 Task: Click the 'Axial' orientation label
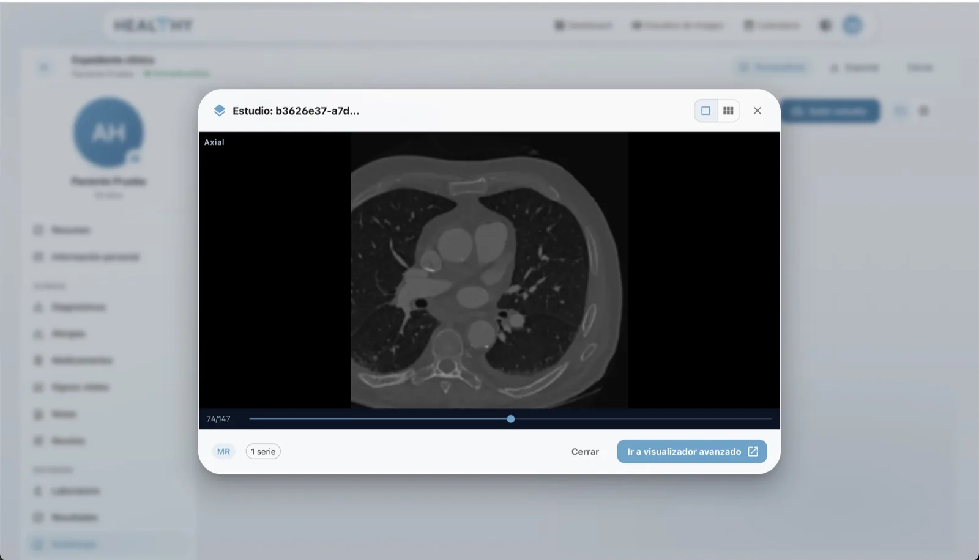[214, 142]
